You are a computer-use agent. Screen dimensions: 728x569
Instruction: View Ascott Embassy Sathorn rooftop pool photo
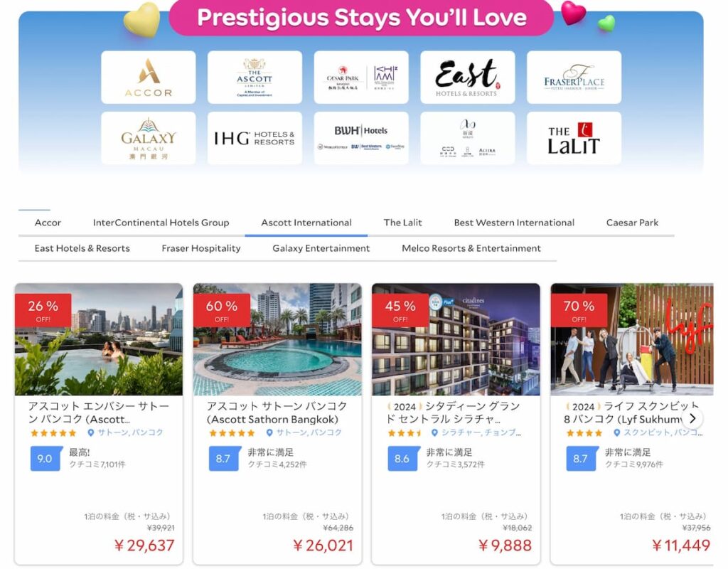(99, 339)
